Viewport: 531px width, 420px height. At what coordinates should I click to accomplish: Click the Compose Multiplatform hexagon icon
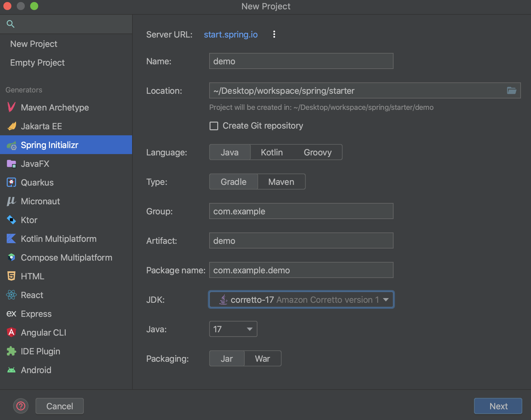[11, 257]
